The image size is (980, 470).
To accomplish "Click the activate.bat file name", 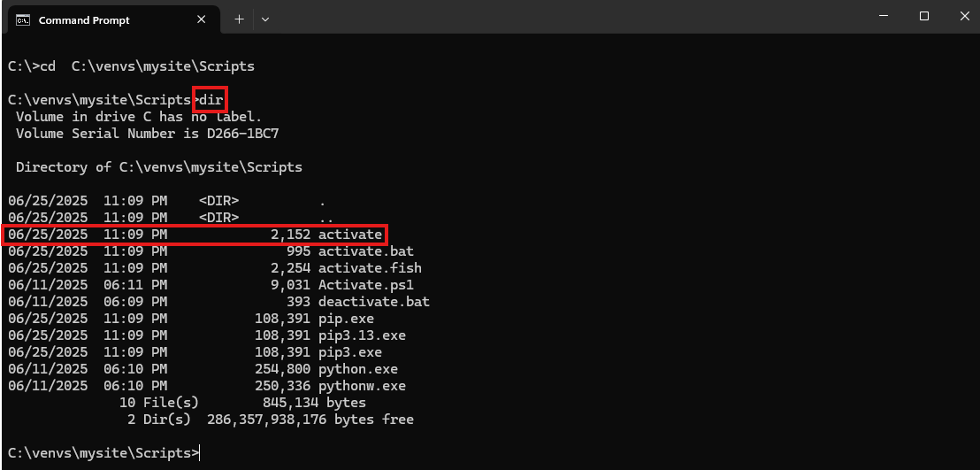I will [365, 251].
